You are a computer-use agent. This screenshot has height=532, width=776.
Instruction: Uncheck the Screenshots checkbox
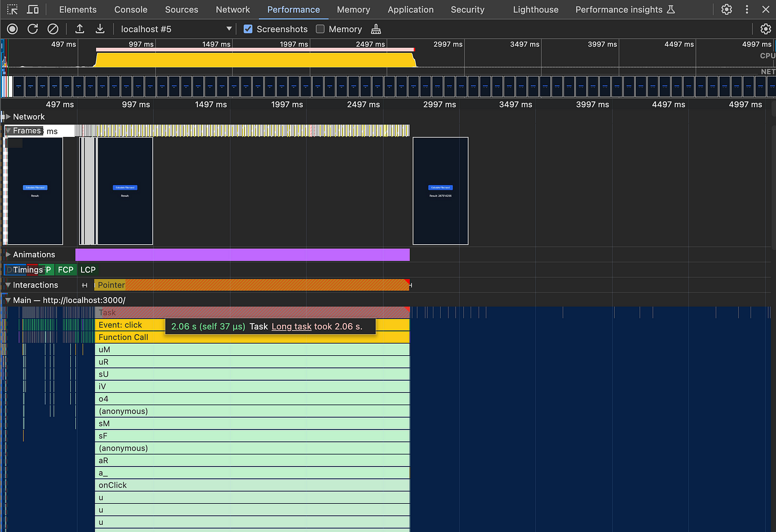[x=248, y=29]
